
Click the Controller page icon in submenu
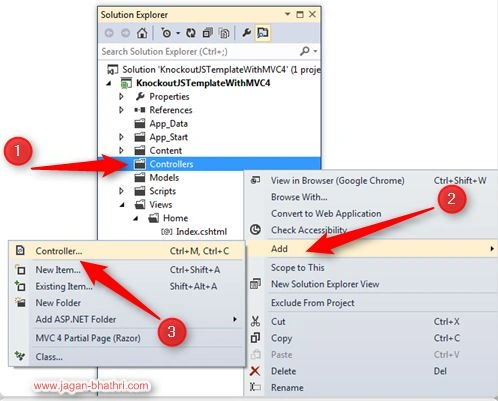pos(20,250)
